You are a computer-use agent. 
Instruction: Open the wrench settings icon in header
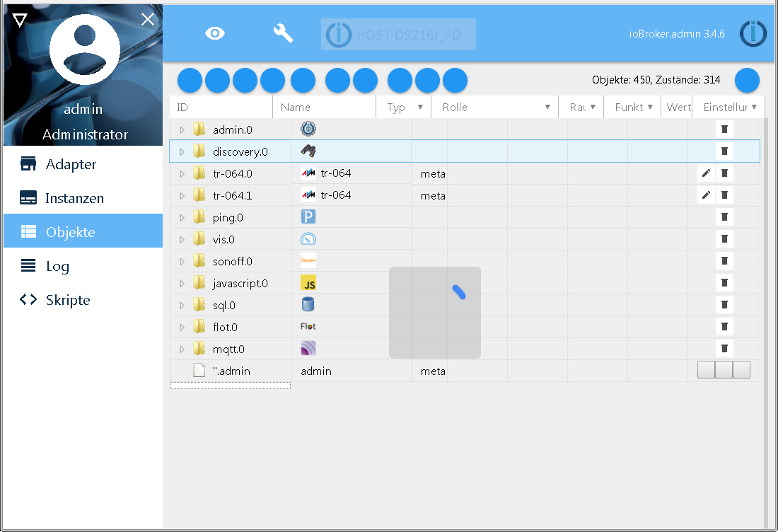pyautogui.click(x=284, y=34)
